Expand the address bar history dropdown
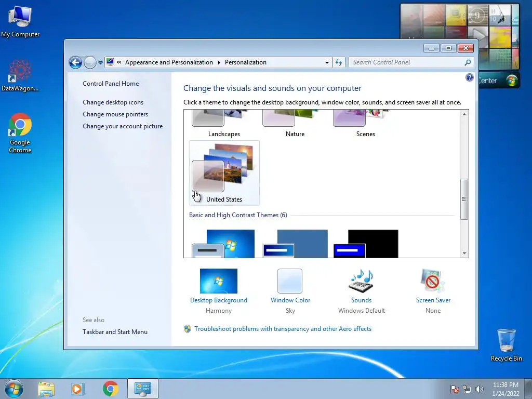 click(x=327, y=62)
